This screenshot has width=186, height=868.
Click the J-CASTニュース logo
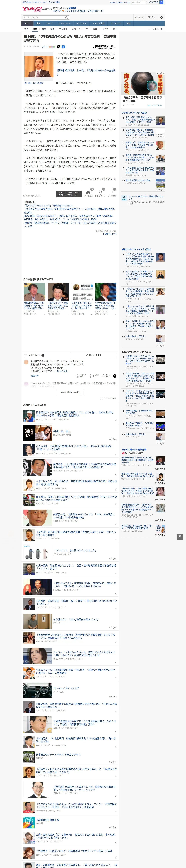tap(104, 47)
